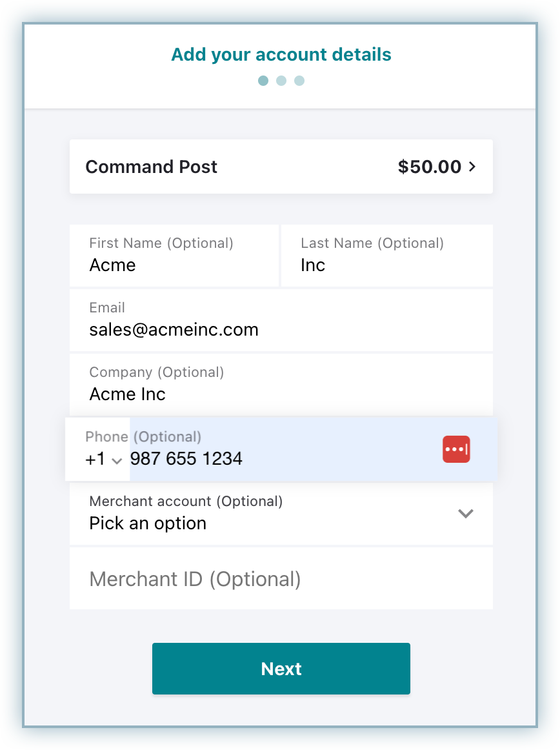Select the third progress step dot

coord(299,81)
